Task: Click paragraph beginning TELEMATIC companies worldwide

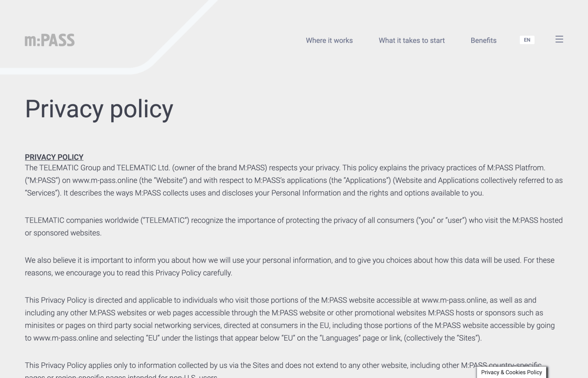Action: (x=294, y=226)
